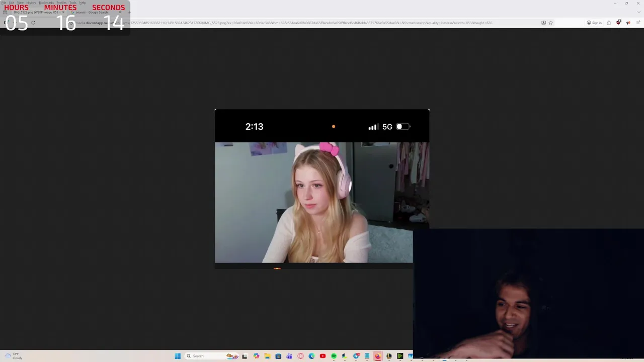Screen dimensions: 644x362
Task: Launch Copilot from the taskbar
Action: tap(256, 356)
